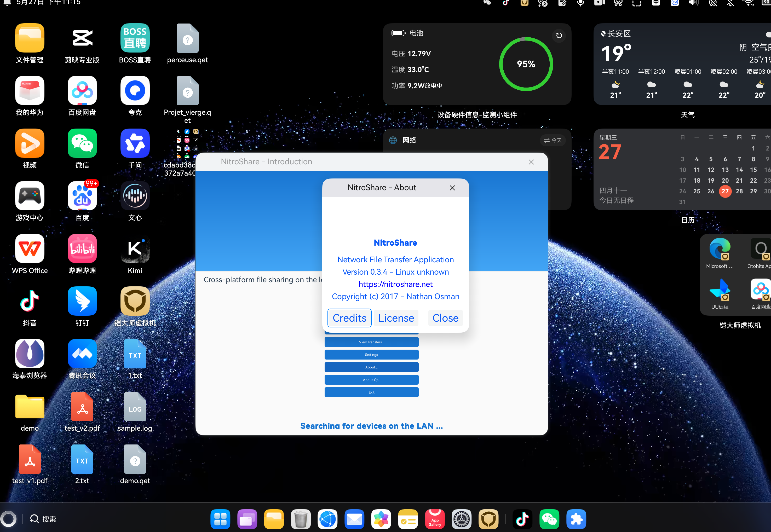Viewport: 771px width, 532px height.
Task: Open App Gallery from the dock
Action: coord(435,519)
